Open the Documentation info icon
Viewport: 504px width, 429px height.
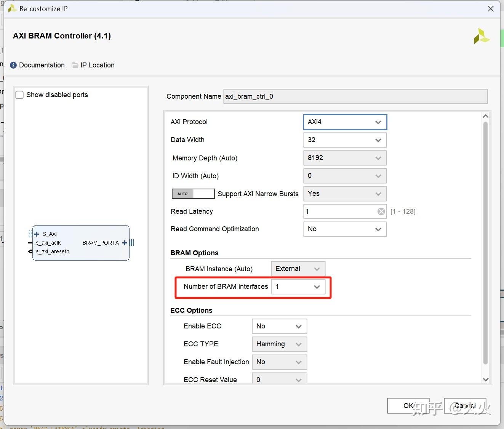(13, 65)
